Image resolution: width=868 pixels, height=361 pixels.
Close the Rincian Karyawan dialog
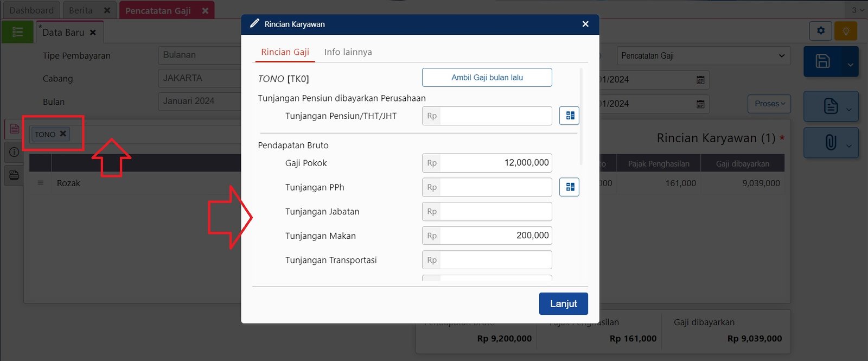(x=585, y=24)
